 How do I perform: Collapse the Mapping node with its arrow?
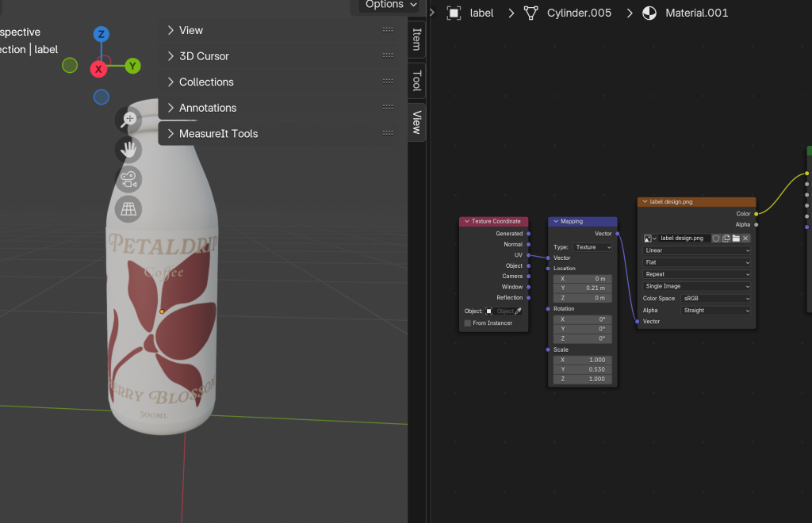click(x=556, y=221)
